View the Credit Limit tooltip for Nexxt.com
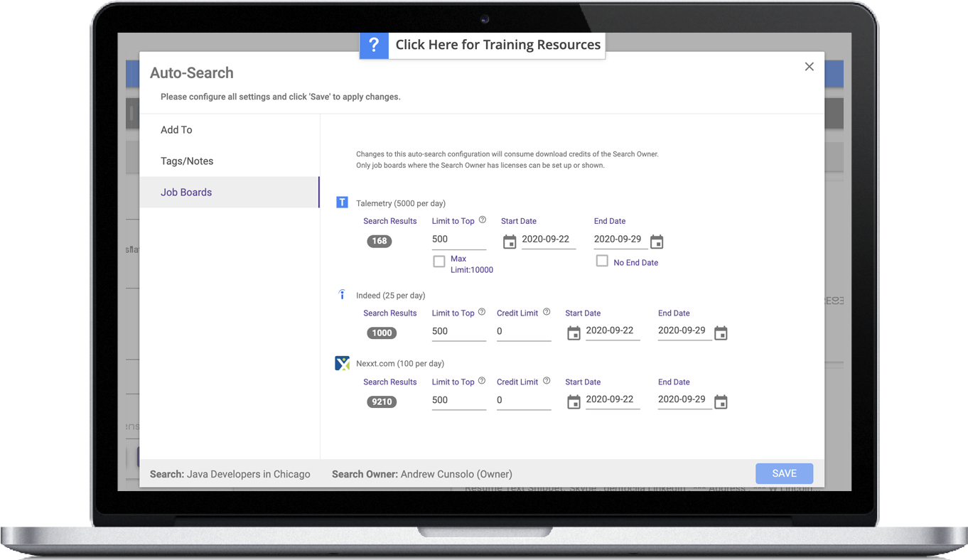968x560 pixels. 546,380
